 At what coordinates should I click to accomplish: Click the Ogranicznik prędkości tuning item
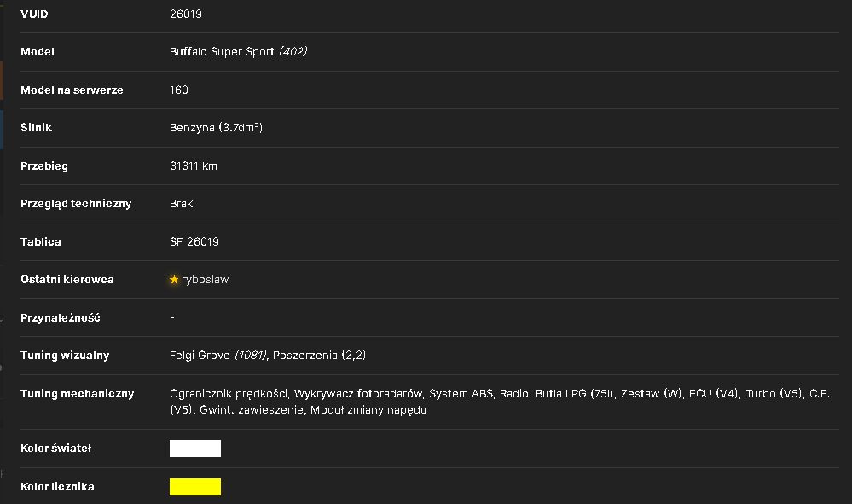(x=229, y=394)
